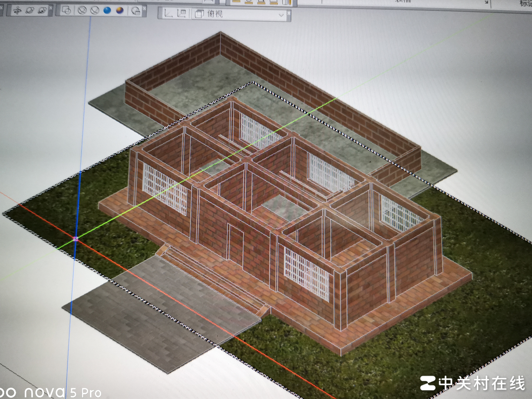Enable realistic style via blue sphere

tap(107, 11)
